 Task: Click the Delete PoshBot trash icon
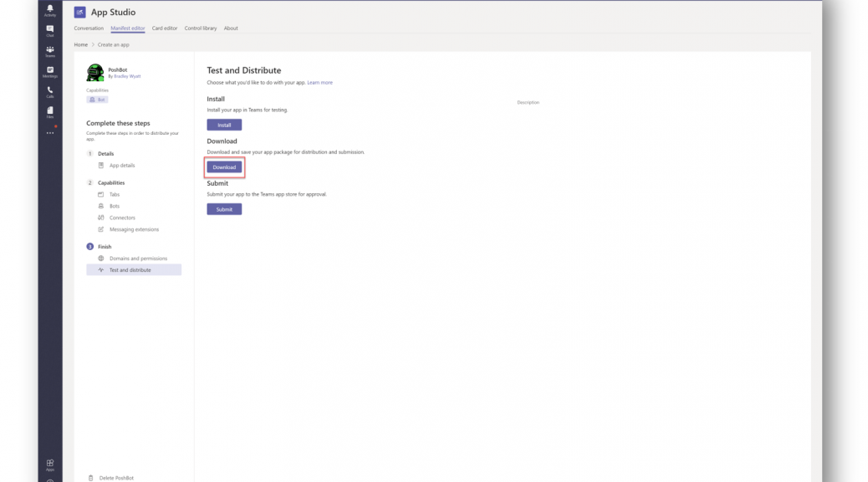click(91, 478)
